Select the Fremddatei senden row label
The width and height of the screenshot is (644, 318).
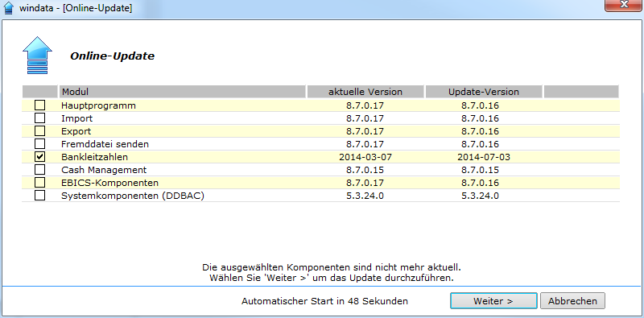105,144
